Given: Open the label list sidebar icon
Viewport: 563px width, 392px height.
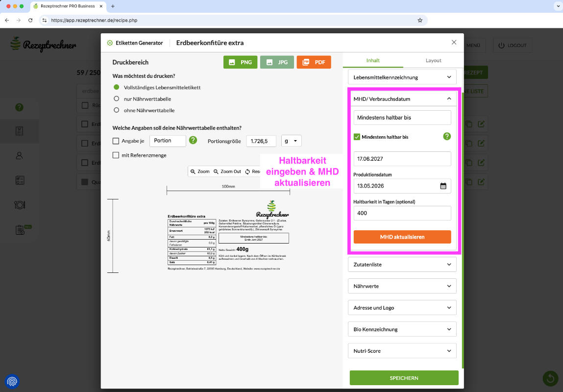Looking at the screenshot, I should 20,180.
